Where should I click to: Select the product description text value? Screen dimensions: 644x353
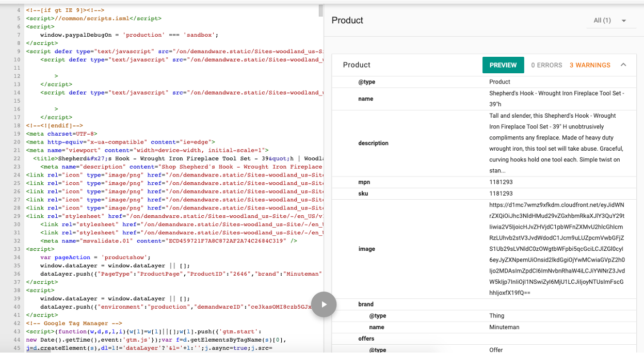[557, 143]
